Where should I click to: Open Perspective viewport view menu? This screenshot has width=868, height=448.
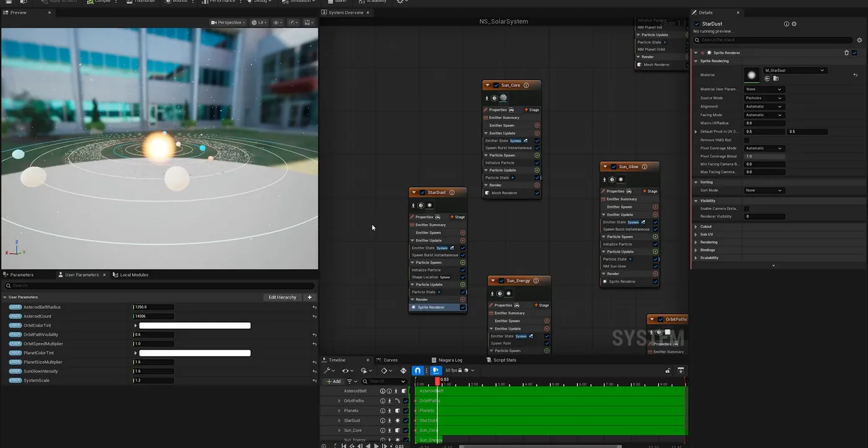click(x=229, y=22)
